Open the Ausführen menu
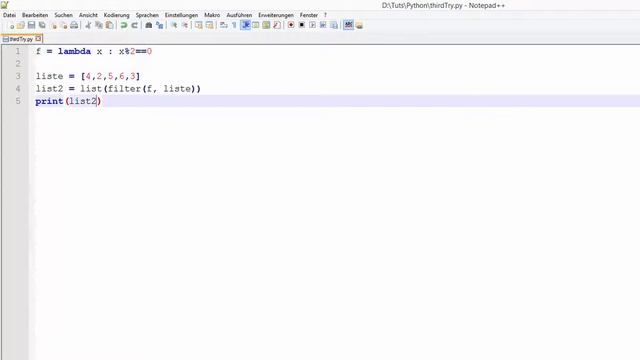 coord(239,15)
